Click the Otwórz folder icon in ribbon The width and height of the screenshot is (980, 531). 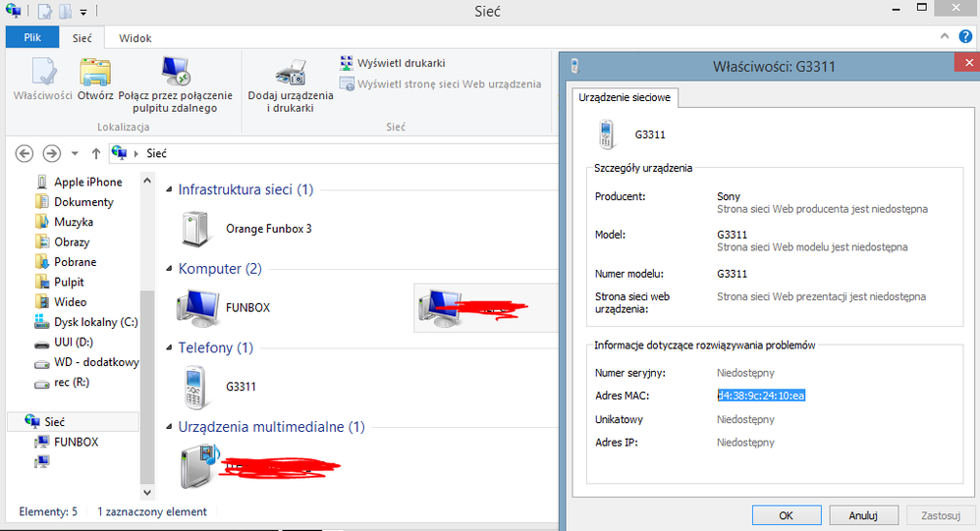(95, 72)
